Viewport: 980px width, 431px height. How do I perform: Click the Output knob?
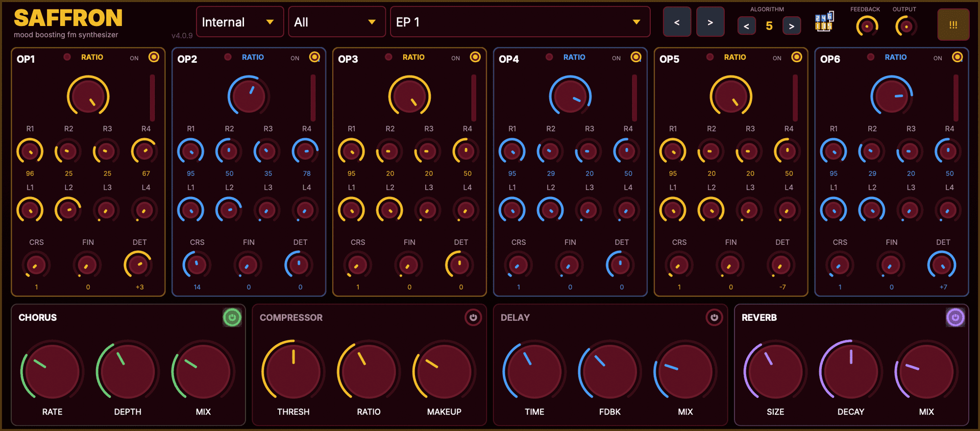906,26
